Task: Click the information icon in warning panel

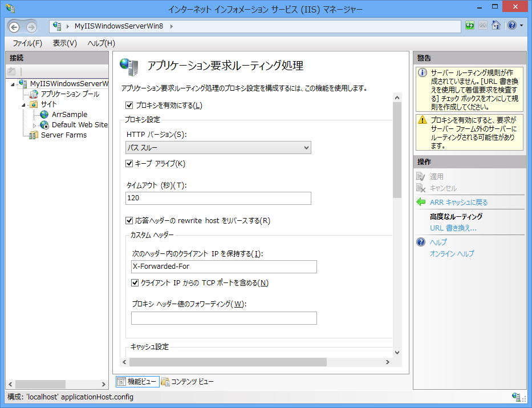Action: point(423,72)
